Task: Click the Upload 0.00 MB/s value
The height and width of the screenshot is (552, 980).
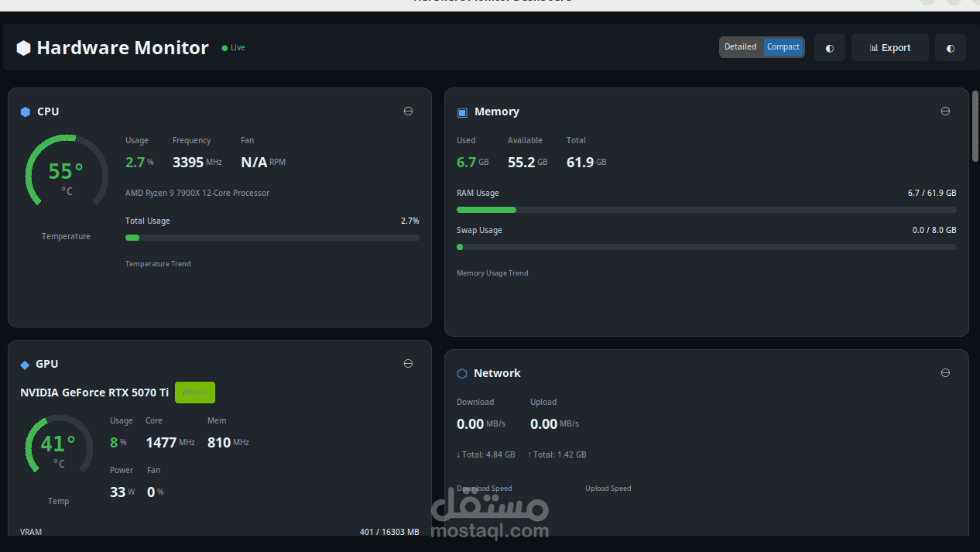Action: point(555,424)
